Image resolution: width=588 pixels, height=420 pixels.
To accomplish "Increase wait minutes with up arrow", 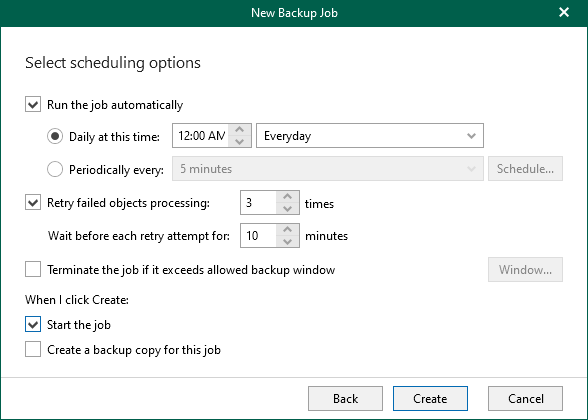I will click(288, 230).
